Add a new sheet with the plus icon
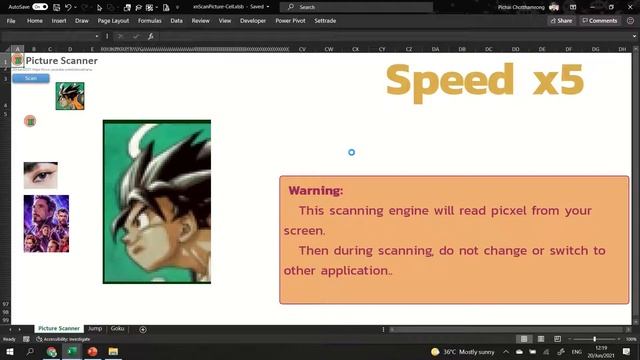 click(143, 329)
